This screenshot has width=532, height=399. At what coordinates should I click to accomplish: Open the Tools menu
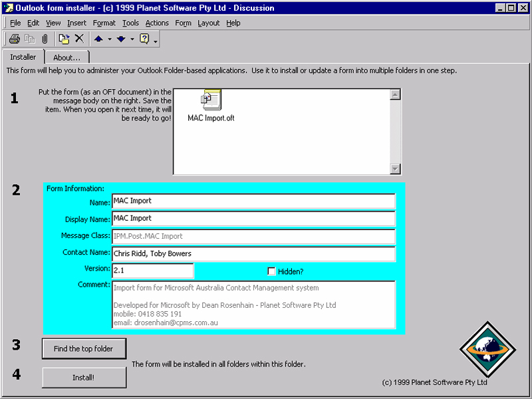130,23
